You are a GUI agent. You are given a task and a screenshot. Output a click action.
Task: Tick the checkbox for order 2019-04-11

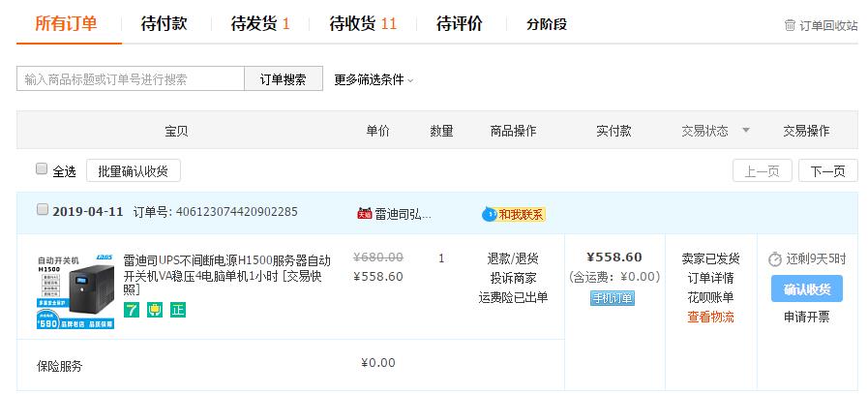point(42,209)
